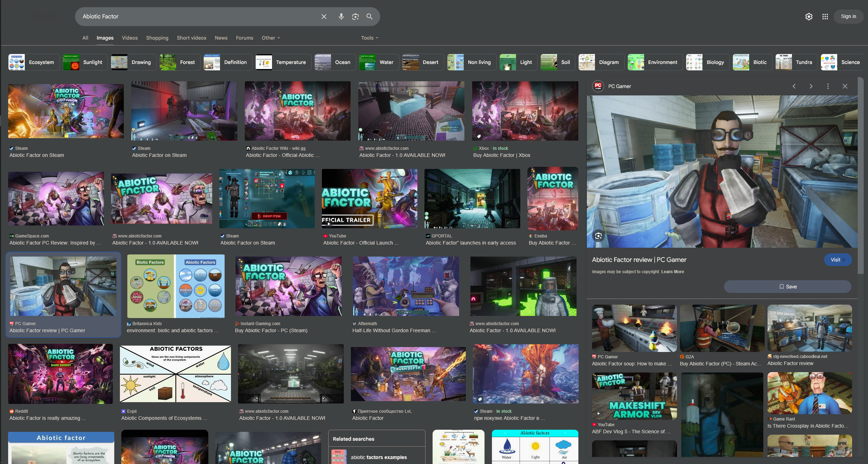The image size is (868, 464).
Task: Open Xbox Buy Abiotic Factor thumbnail
Action: tap(525, 111)
